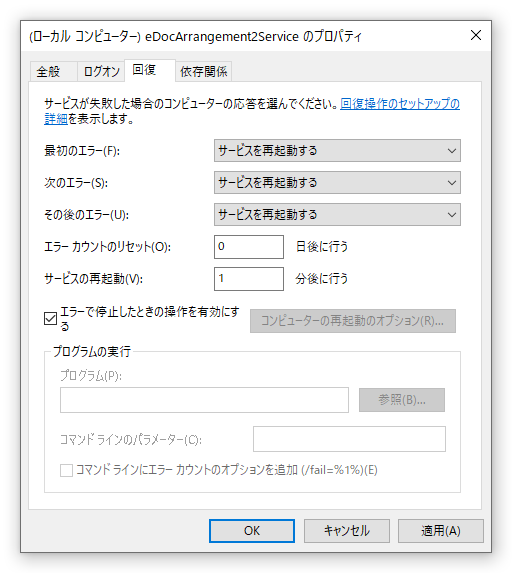The width and height of the screenshot is (512, 573).
Task: Expand the 最初のエラー dropdown
Action: pyautogui.click(x=337, y=151)
